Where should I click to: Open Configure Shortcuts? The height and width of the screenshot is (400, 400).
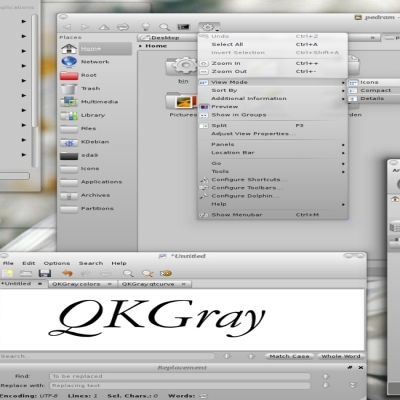point(273,180)
